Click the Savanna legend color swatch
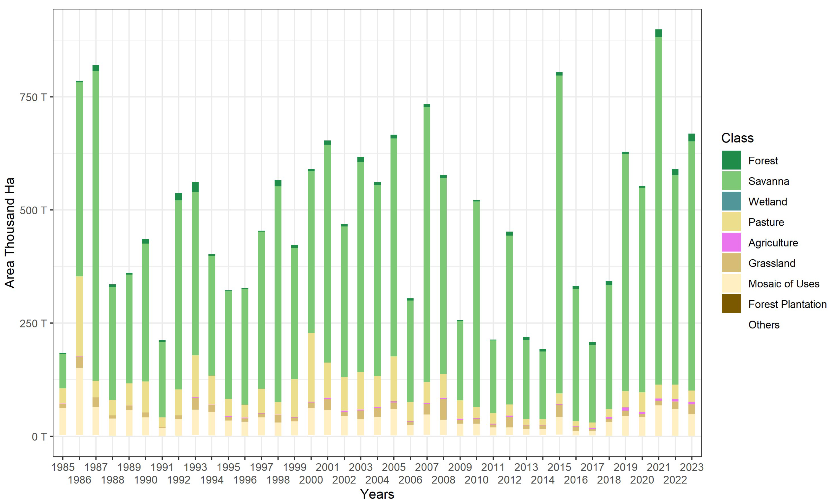831x504 pixels. pos(731,181)
